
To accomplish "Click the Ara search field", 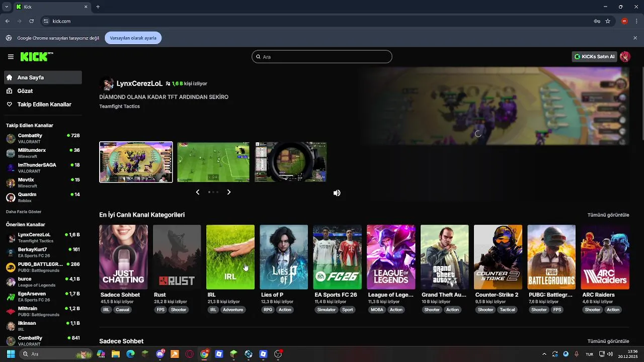I will click(322, 57).
